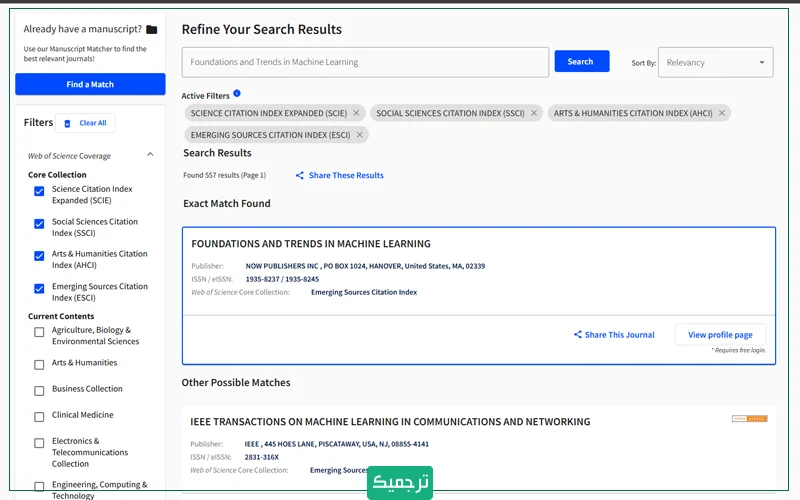Uncheck Science Citation Index Expanded checkbox

[x=39, y=191]
